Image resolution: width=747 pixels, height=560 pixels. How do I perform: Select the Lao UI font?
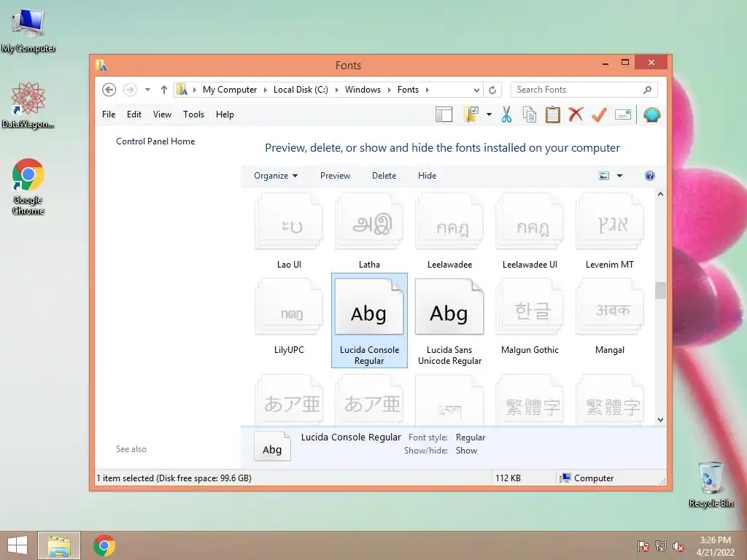289,231
